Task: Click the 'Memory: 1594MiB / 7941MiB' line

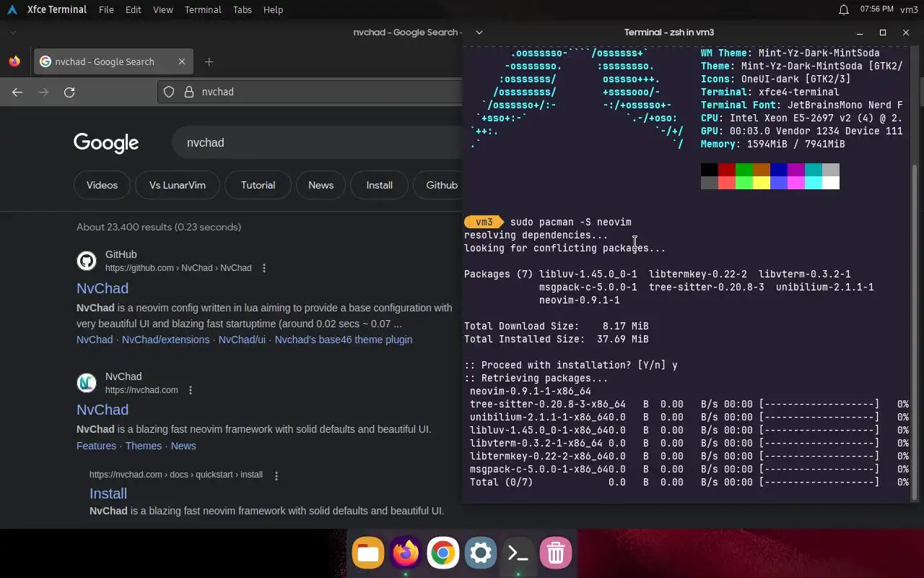Action: click(773, 144)
